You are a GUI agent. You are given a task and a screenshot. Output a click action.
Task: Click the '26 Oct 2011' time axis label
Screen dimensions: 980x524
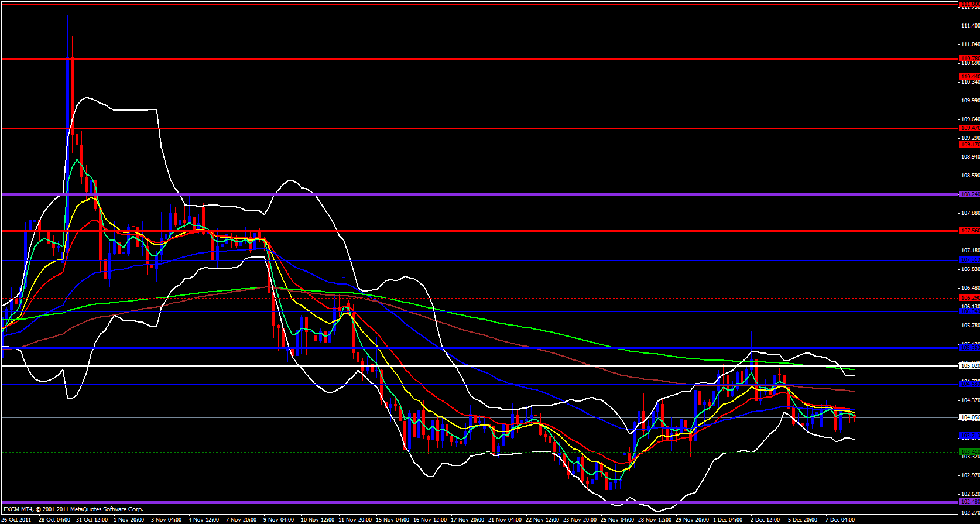[x=16, y=519]
